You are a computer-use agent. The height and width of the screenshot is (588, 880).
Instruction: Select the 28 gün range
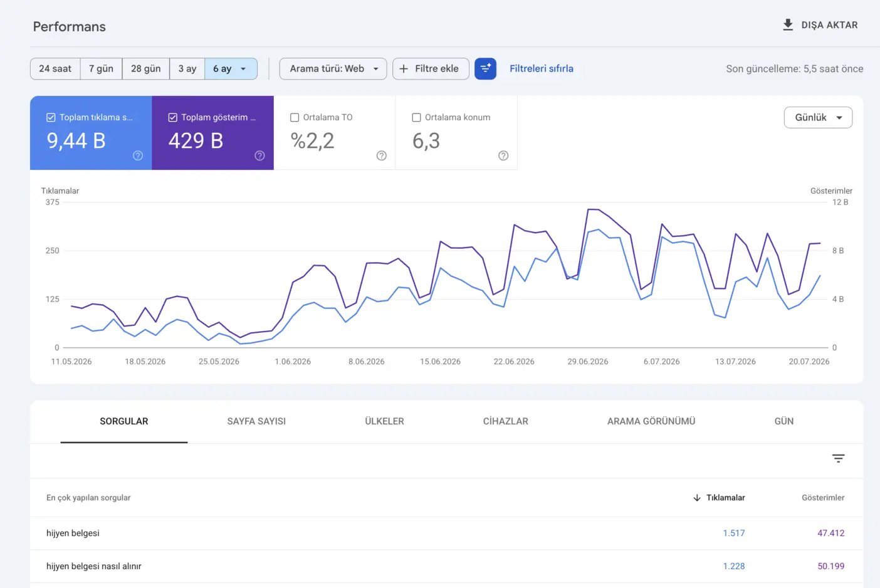(145, 68)
